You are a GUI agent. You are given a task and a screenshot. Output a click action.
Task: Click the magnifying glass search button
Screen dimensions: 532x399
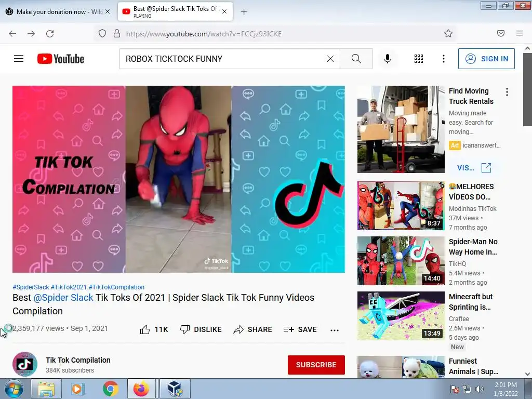coord(356,59)
